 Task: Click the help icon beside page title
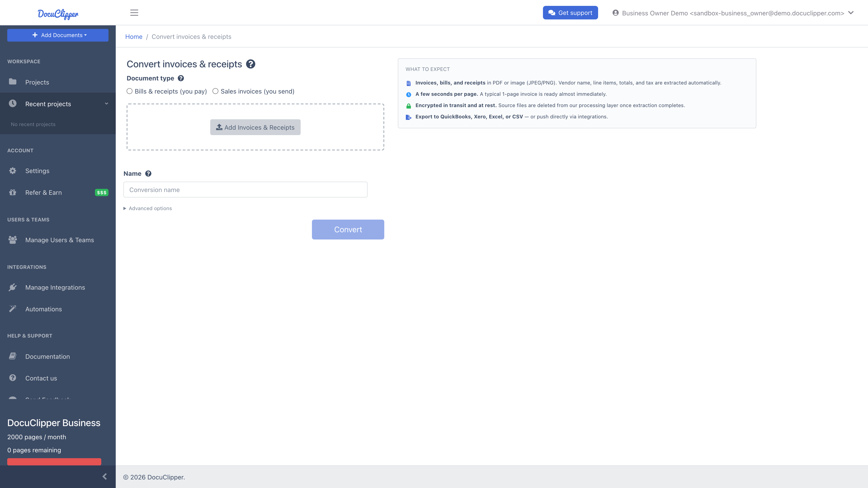tap(250, 64)
